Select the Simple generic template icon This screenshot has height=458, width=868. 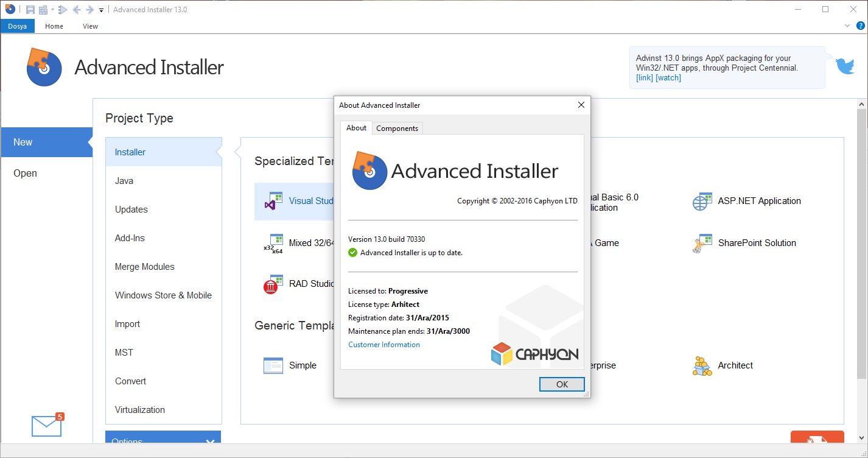pyautogui.click(x=273, y=365)
